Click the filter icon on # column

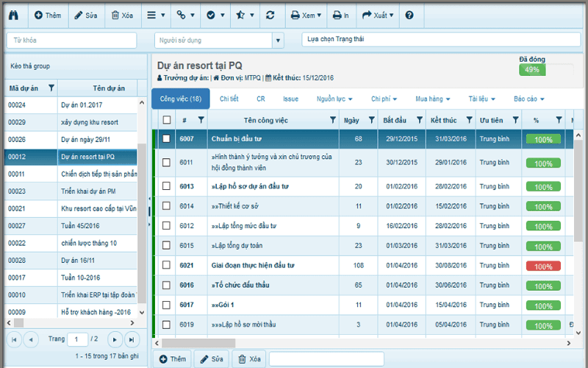point(201,120)
